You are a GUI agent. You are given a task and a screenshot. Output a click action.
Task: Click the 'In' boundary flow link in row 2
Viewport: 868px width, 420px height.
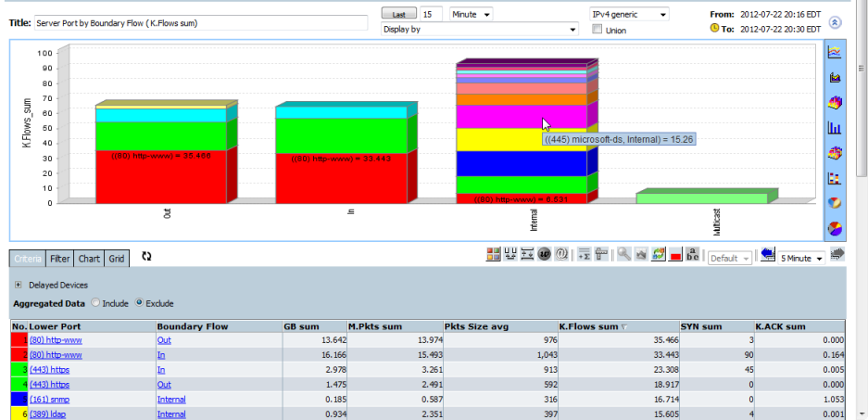coord(160,354)
